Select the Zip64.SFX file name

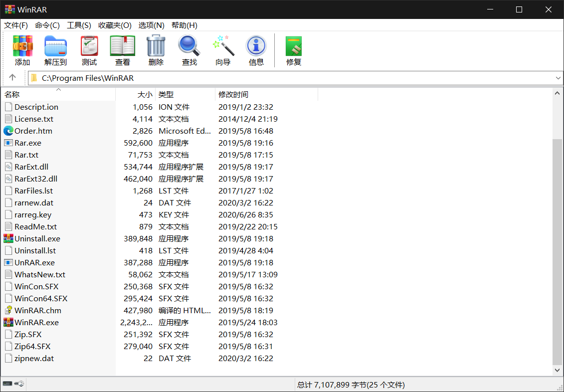[x=32, y=346]
